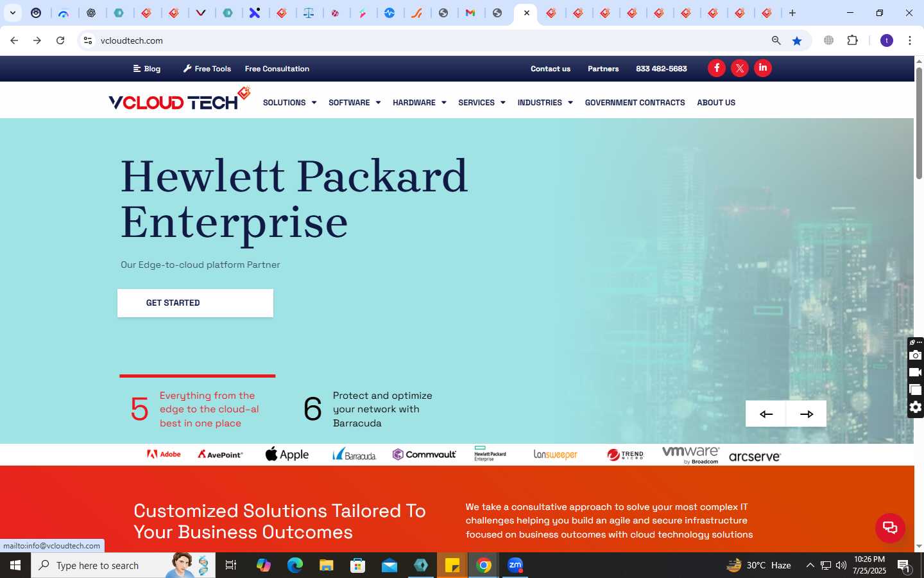The height and width of the screenshot is (578, 924).
Task: Click the Arcserve partner logo
Action: click(x=755, y=457)
